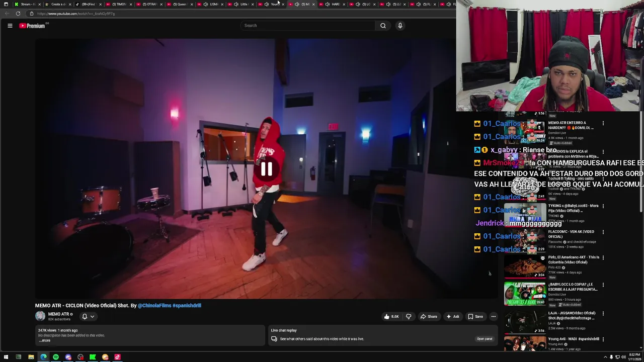Show hidden system tray icons chevron
Viewport: 644px width, 362px height.
(605, 357)
